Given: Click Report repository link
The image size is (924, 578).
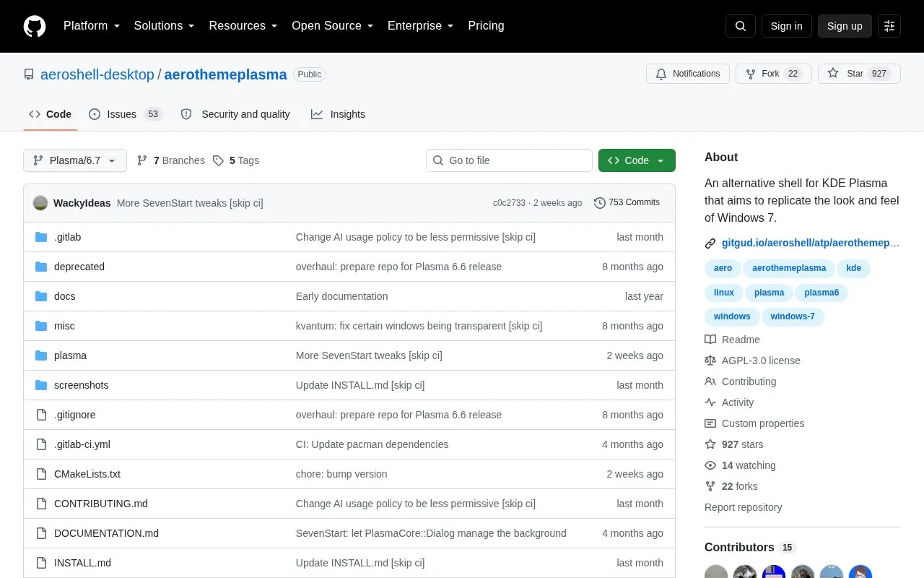Looking at the screenshot, I should pos(743,507).
